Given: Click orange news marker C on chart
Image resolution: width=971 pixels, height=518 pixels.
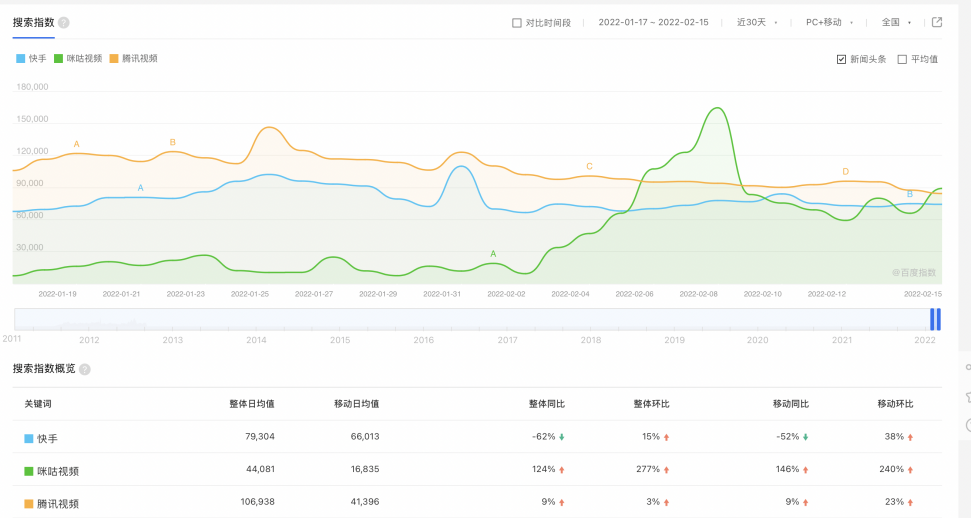Looking at the screenshot, I should (589, 166).
